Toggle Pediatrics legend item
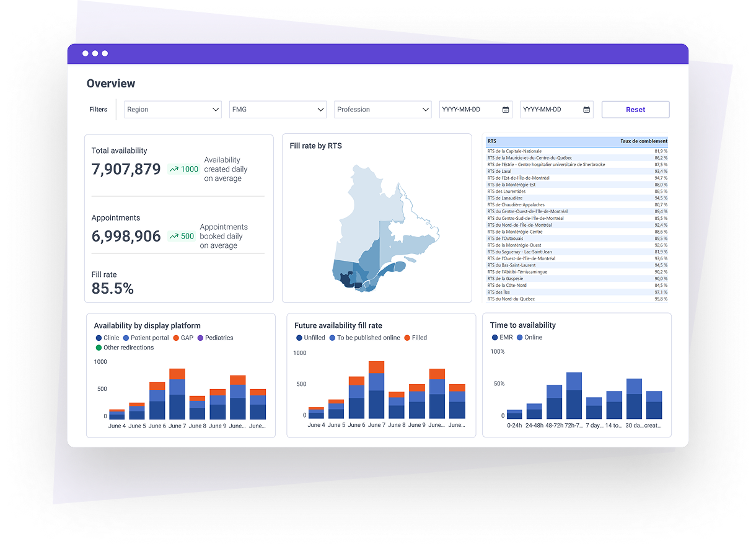 [215, 338]
